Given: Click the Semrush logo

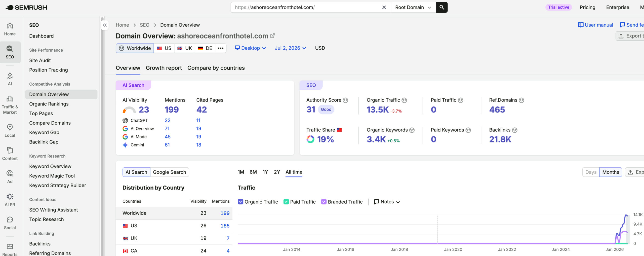Looking at the screenshot, I should coord(26,7).
